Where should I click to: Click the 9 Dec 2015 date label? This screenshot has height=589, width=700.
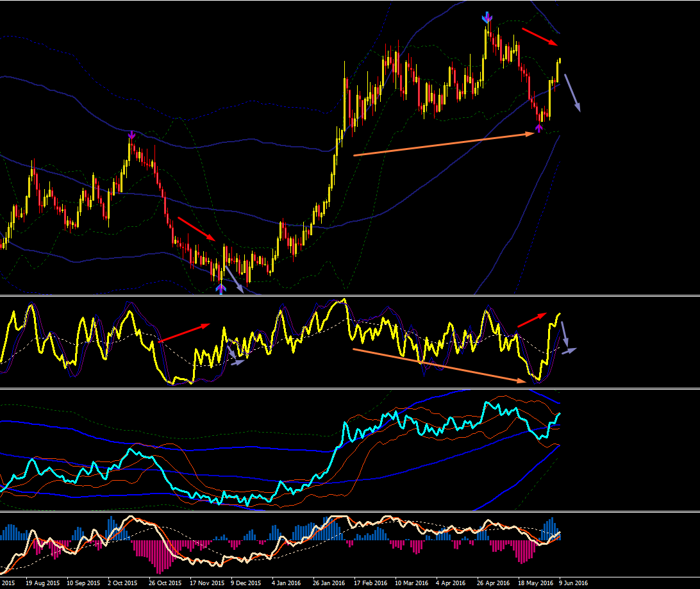point(246,583)
